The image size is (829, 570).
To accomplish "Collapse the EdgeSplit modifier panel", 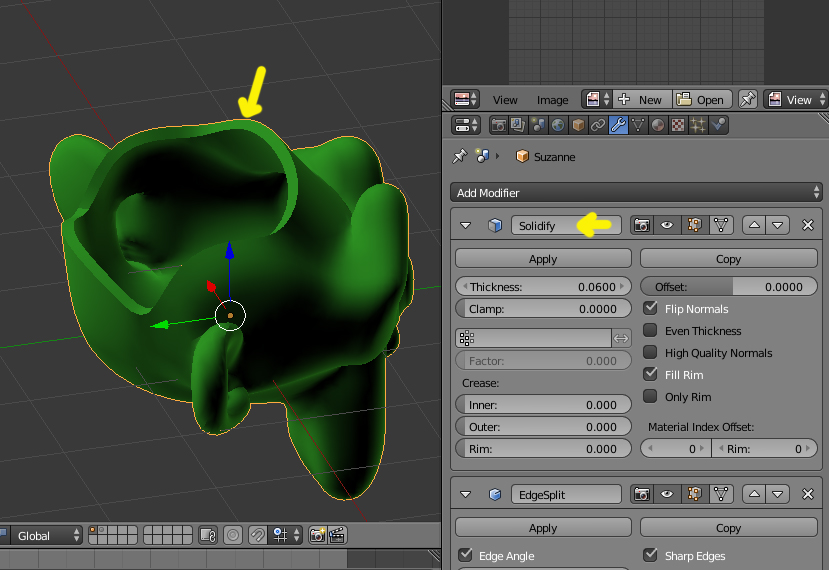I will click(465, 494).
